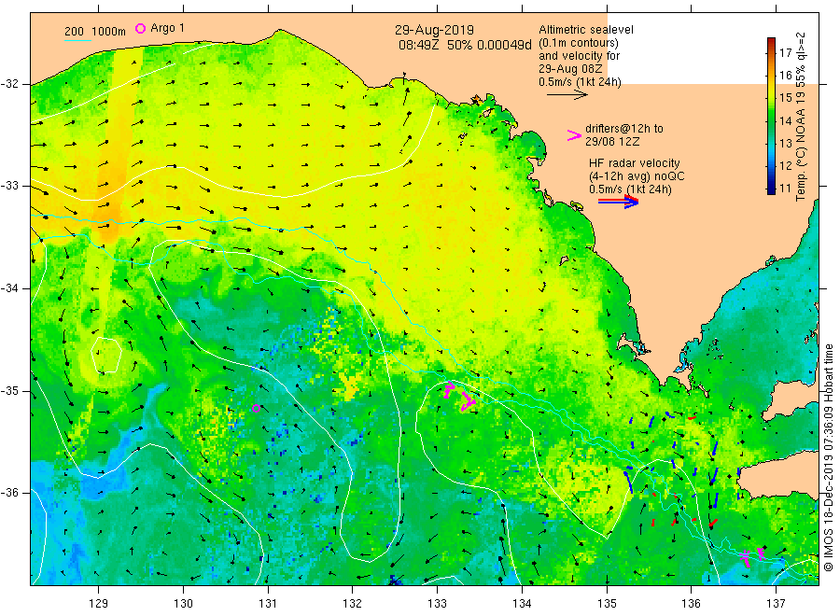Click the '29/08 12Z' legend text
840x616 pixels.
tap(611, 142)
